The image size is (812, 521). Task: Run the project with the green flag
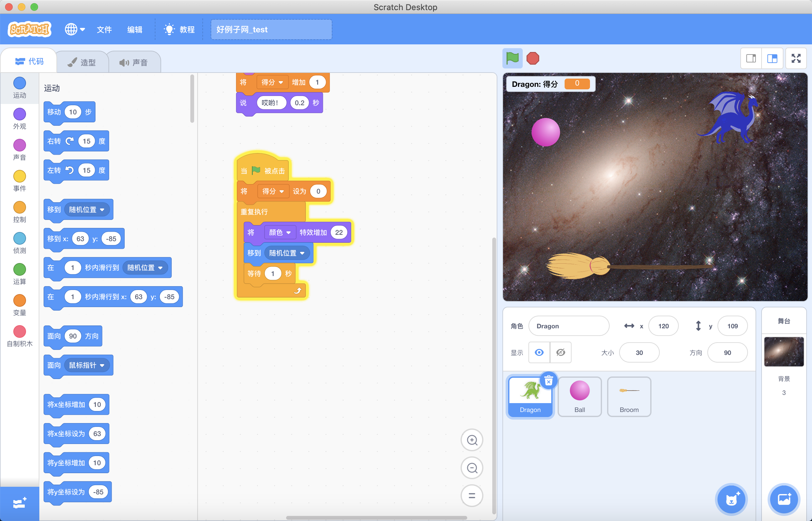click(x=512, y=58)
